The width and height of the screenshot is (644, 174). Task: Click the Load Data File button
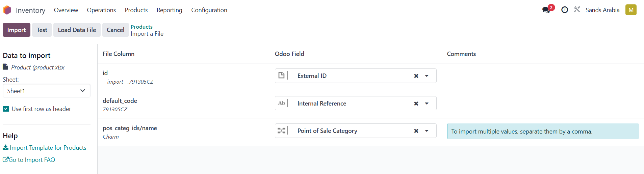77,30
